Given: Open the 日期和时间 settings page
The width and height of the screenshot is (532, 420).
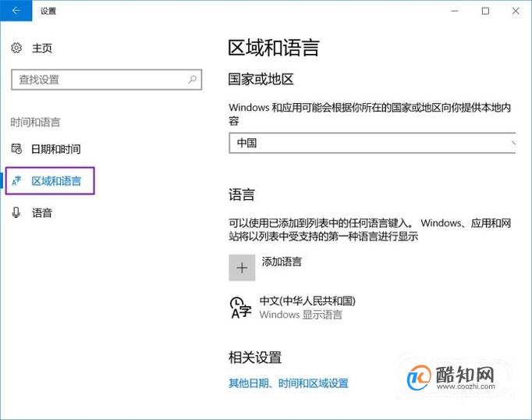Looking at the screenshot, I should (56, 149).
